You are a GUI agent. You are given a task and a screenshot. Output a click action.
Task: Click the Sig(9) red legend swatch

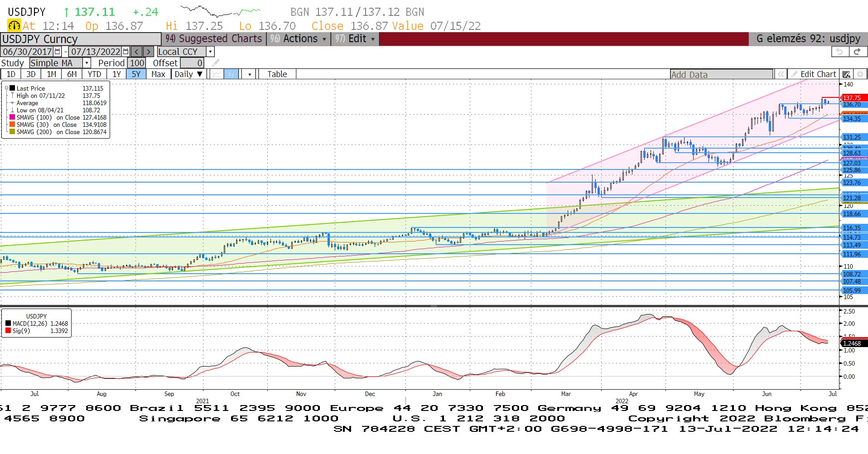point(8,331)
